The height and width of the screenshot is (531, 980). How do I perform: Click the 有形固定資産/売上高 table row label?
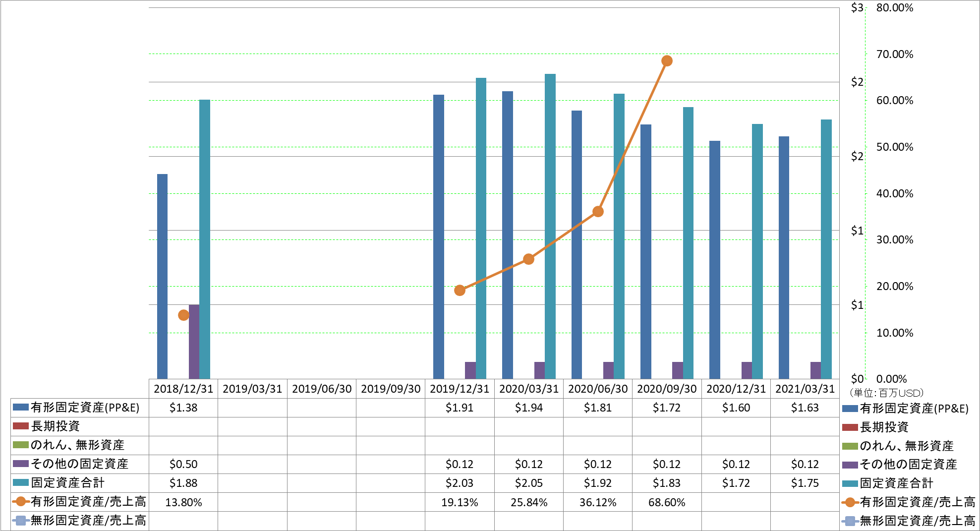pos(88,502)
